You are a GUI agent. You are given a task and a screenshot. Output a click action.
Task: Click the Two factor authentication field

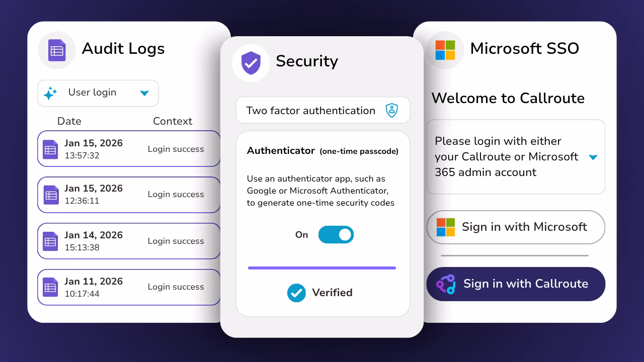tap(311, 111)
